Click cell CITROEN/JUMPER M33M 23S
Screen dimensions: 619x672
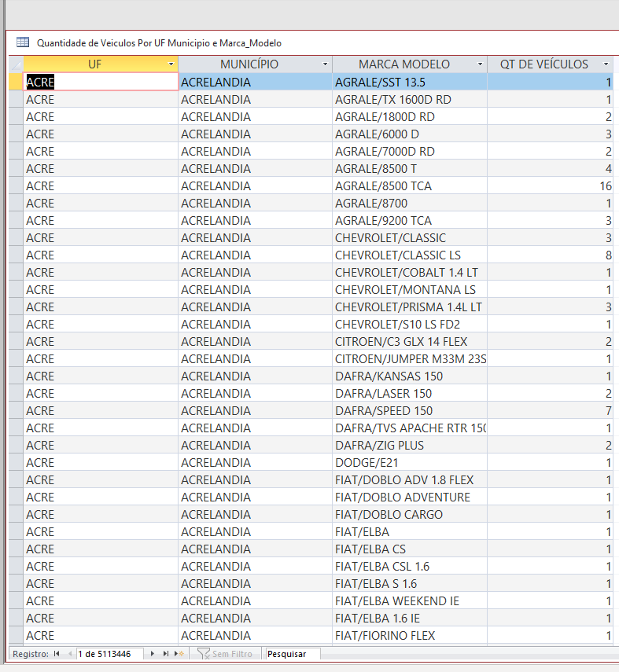410,358
